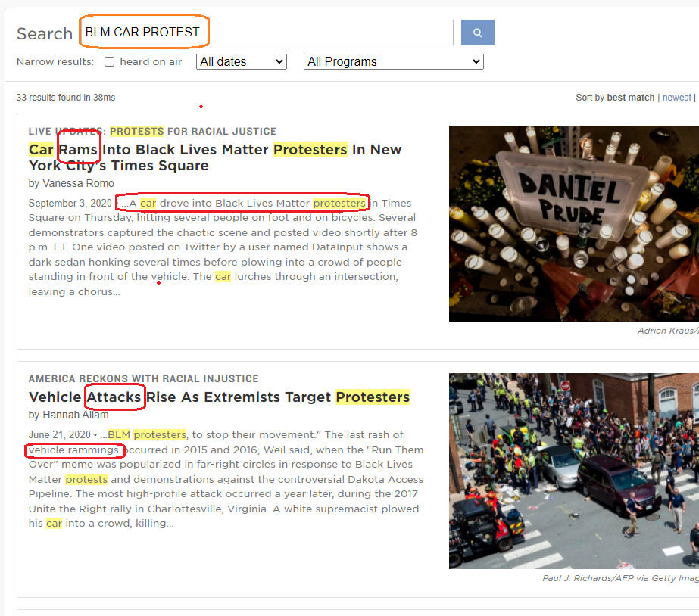Click the September 3, 2020 date text
The width and height of the screenshot is (699, 616).
(70, 203)
